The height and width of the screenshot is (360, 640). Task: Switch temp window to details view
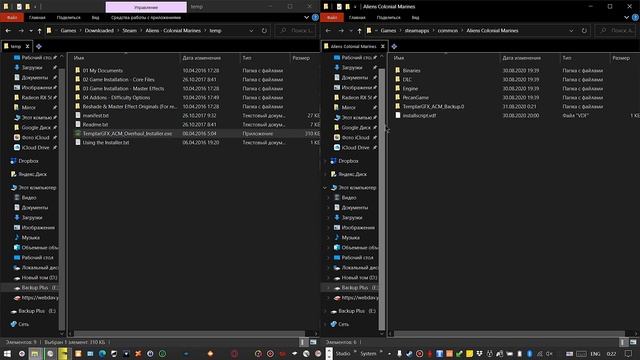click(x=303, y=342)
